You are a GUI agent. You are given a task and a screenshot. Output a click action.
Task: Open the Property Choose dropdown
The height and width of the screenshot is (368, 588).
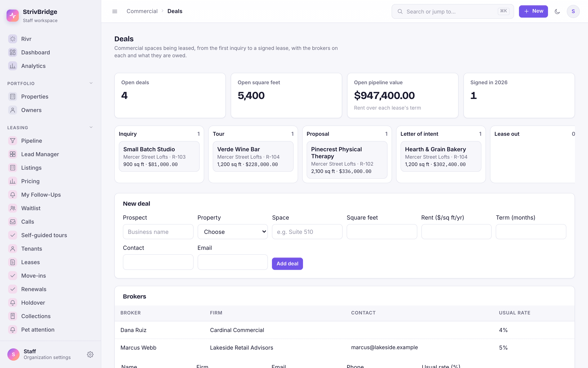tap(233, 232)
